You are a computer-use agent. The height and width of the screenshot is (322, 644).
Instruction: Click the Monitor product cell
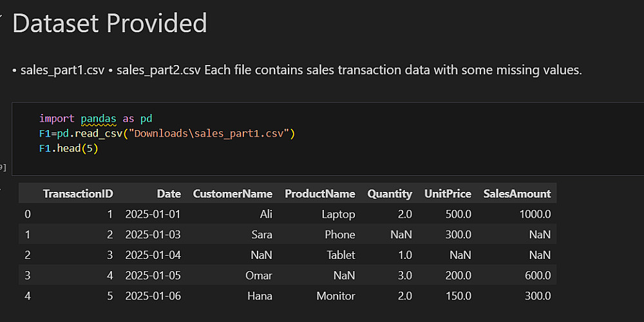click(x=336, y=296)
